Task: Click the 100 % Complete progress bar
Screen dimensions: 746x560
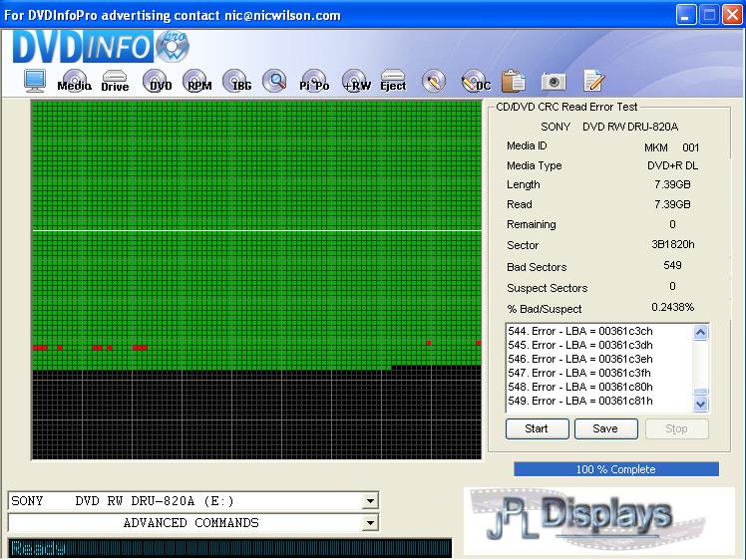Action: pyautogui.click(x=616, y=469)
